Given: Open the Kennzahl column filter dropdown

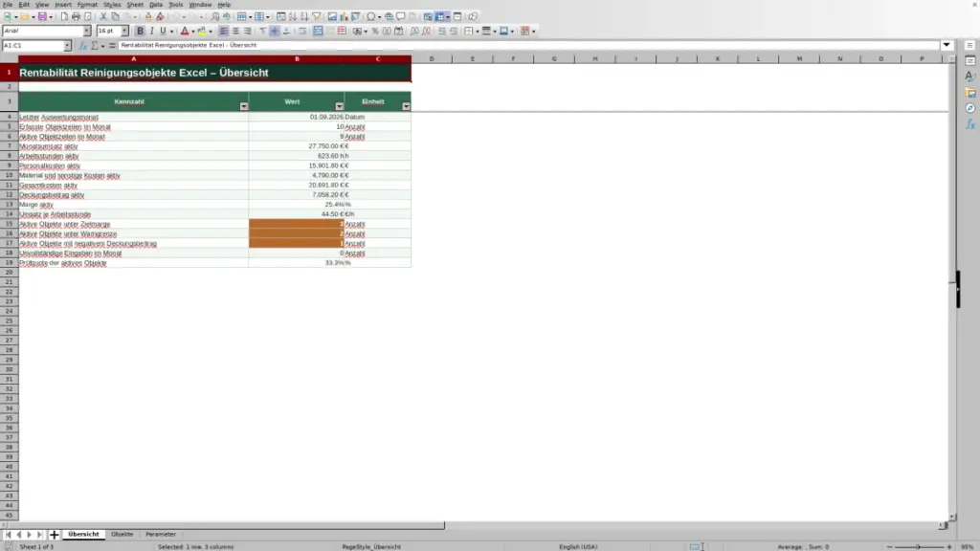Looking at the screenshot, I should [x=244, y=106].
